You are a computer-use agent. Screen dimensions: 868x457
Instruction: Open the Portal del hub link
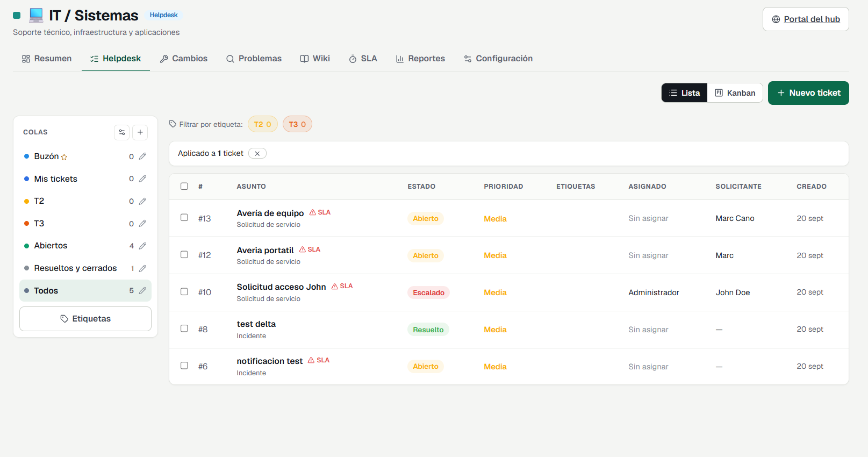[806, 19]
